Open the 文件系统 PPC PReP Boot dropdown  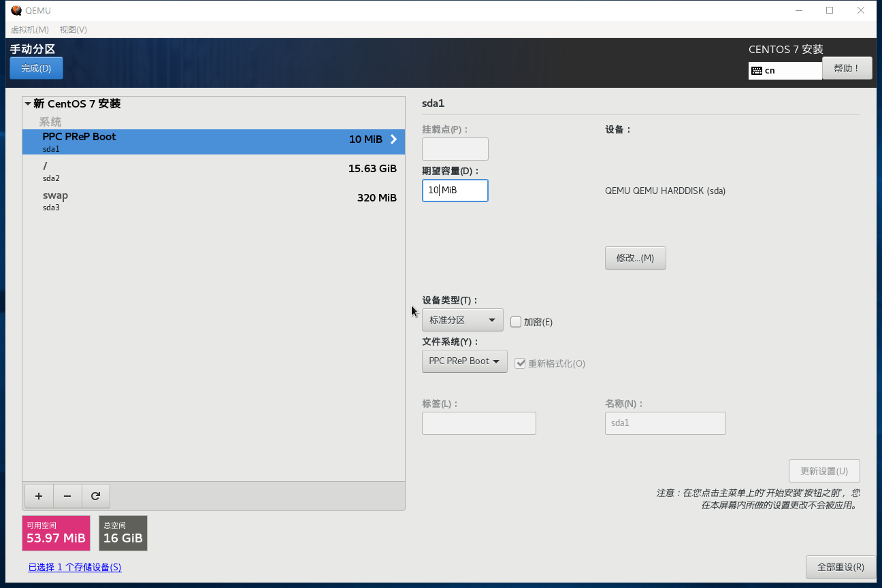465,361
